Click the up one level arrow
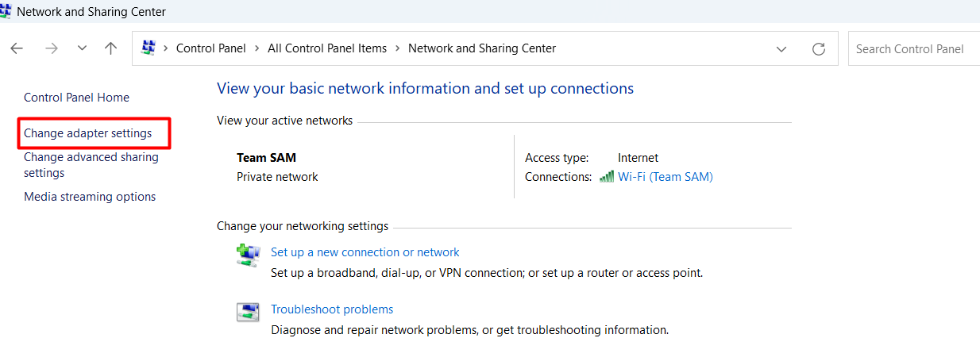This screenshot has height=361, width=980. pyautogui.click(x=111, y=48)
